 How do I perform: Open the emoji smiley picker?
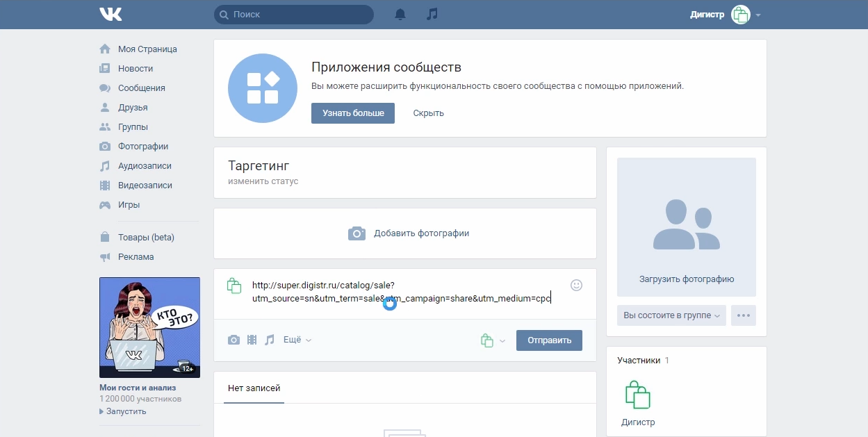pos(576,285)
